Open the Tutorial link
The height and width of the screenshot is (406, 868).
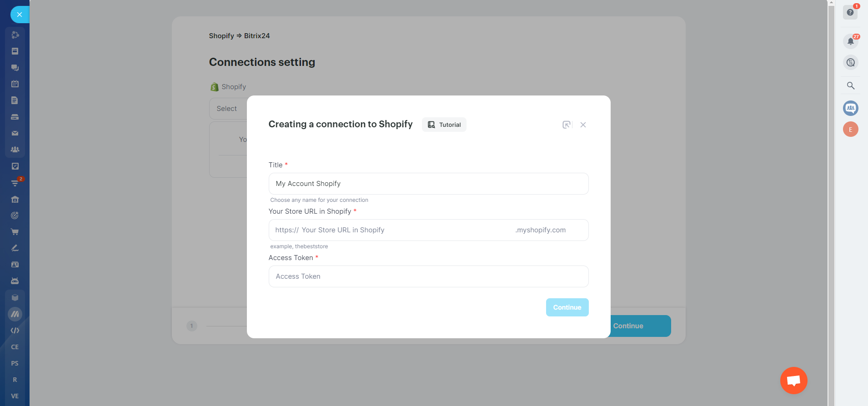pos(444,125)
